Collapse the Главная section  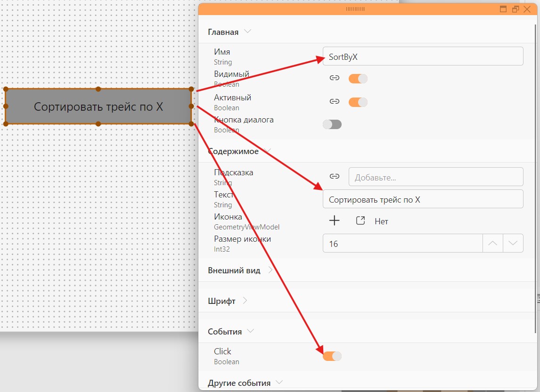tap(247, 32)
